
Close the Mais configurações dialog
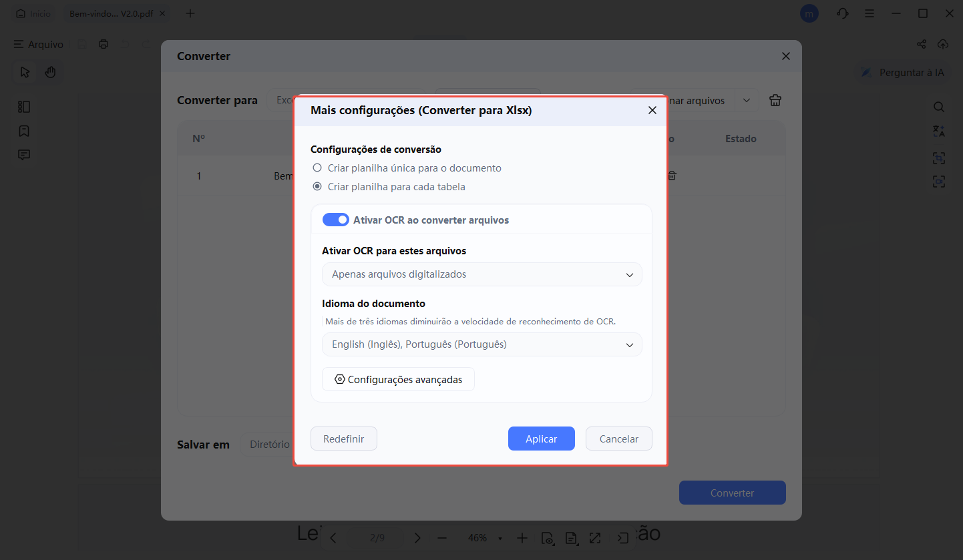point(652,110)
